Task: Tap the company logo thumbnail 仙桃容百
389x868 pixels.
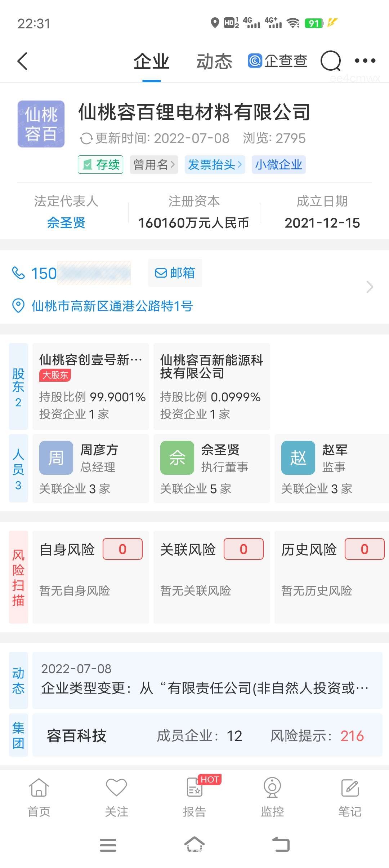Action: pos(41,124)
